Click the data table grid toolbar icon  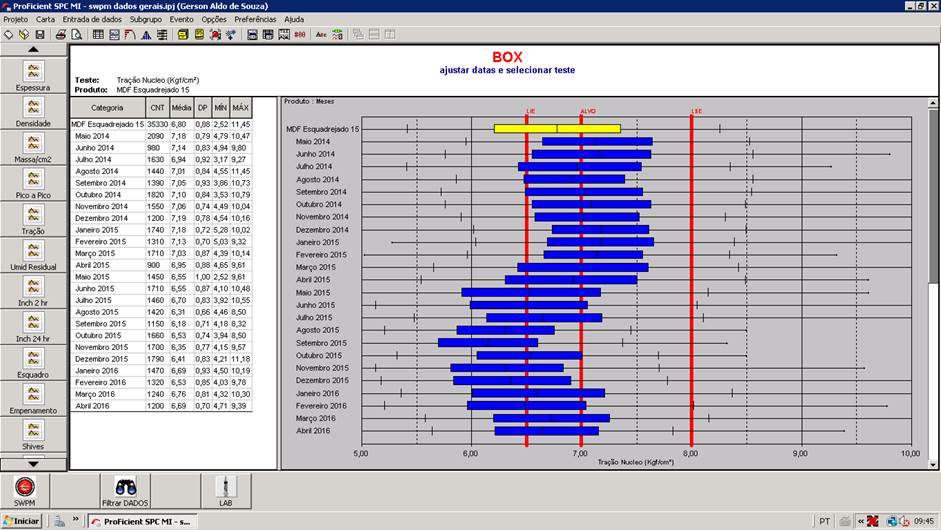98,35
